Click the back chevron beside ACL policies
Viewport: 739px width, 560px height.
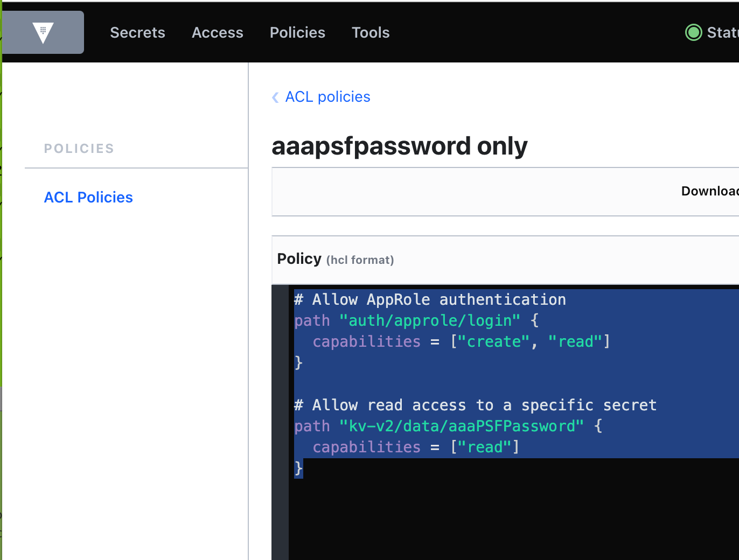tap(275, 97)
